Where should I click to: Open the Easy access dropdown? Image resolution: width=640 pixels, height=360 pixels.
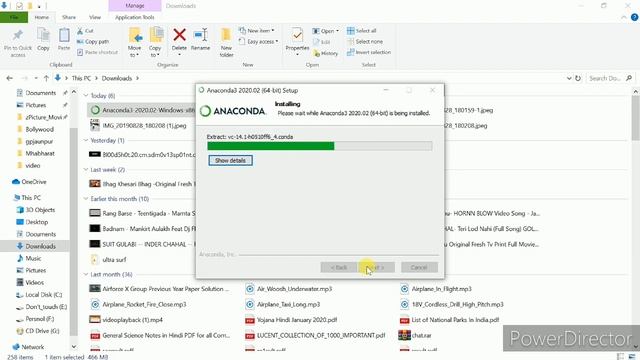tap(258, 41)
